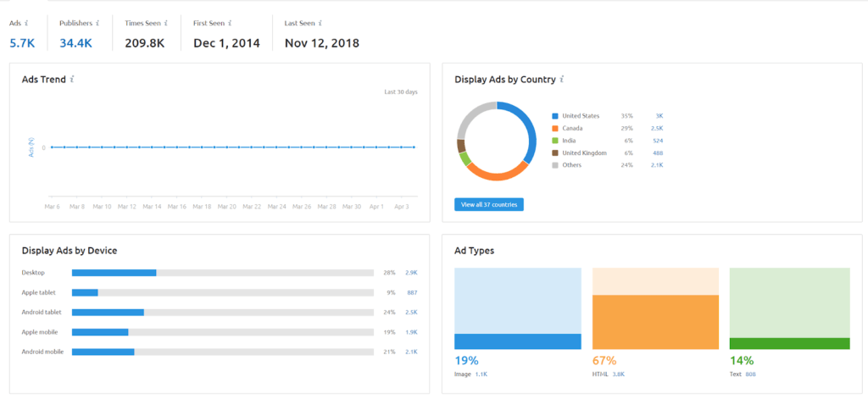Image resolution: width=868 pixels, height=399 pixels.
Task: Click the Times Seen info icon
Action: tap(167, 23)
